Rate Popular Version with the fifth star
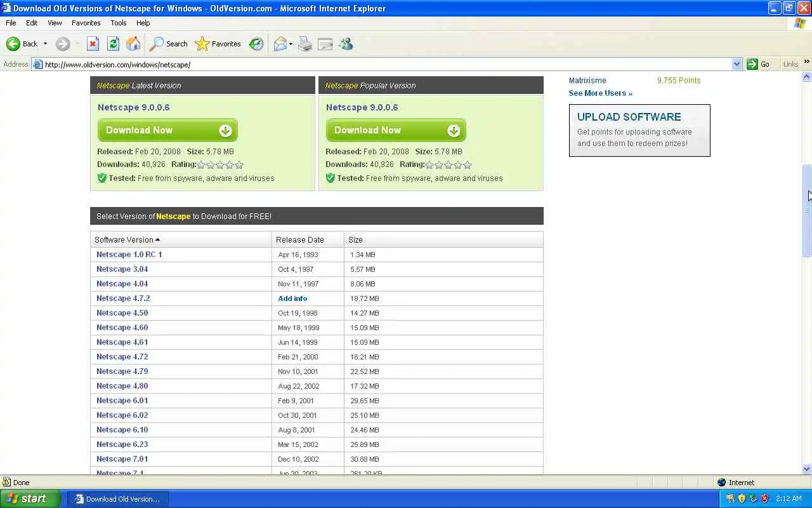Viewport: 812px width, 508px height. tap(468, 164)
